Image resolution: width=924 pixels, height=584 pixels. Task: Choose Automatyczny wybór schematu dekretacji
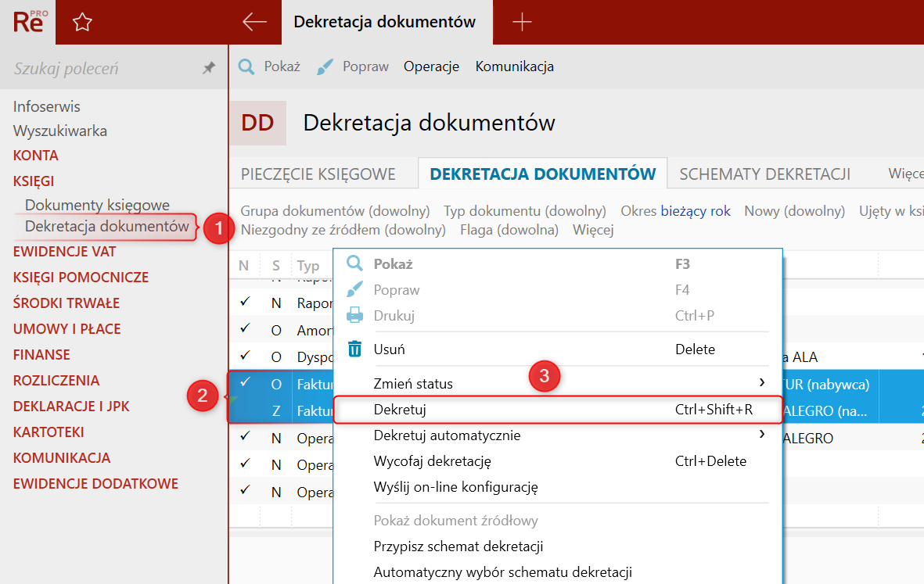click(558, 572)
